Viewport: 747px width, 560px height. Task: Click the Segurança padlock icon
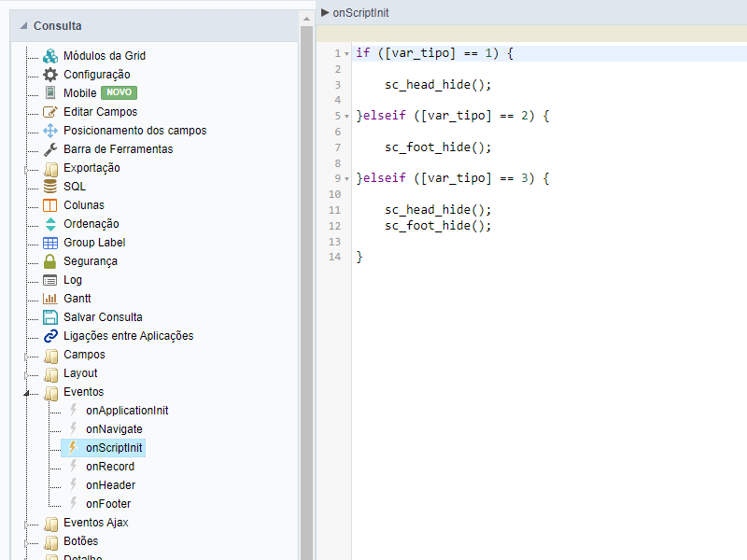pyautogui.click(x=50, y=261)
